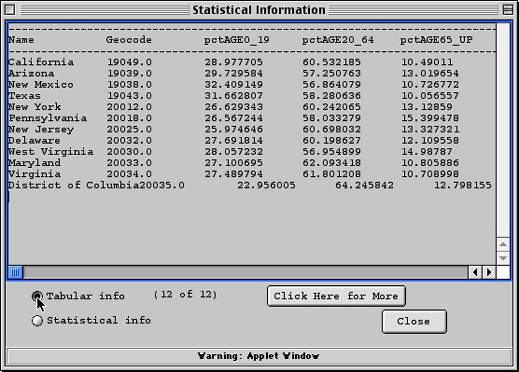Click the pctAGE0_19 column header
The width and height of the screenshot is (519, 372).
pos(237,40)
